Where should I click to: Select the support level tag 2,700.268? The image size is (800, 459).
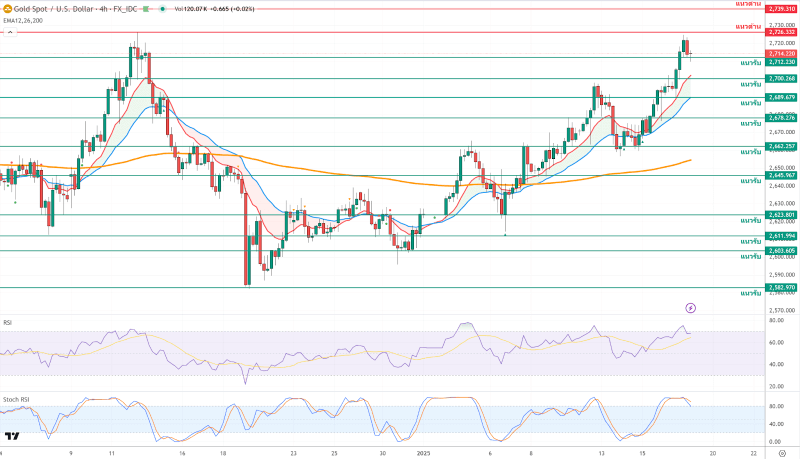pyautogui.click(x=781, y=78)
